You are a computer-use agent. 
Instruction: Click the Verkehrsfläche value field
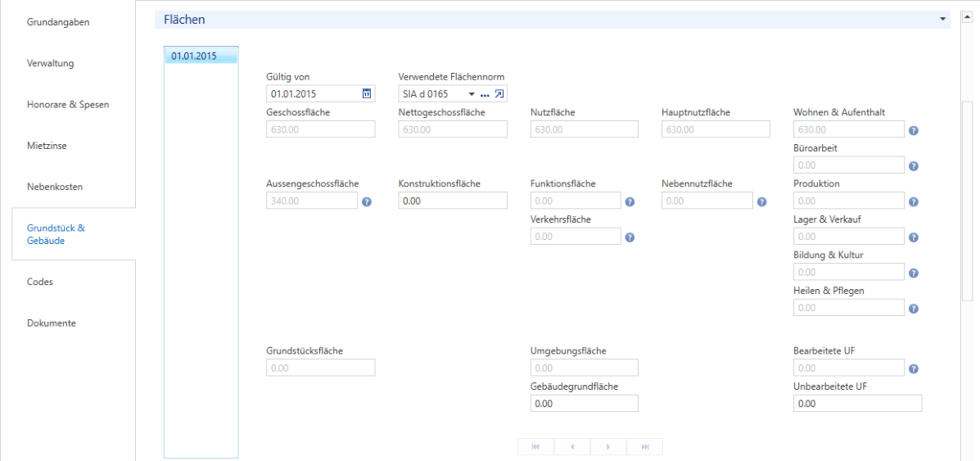pyautogui.click(x=576, y=237)
